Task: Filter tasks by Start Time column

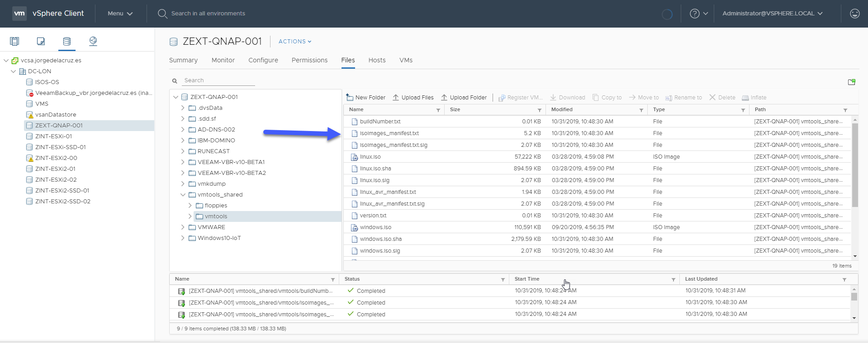Action: click(674, 280)
